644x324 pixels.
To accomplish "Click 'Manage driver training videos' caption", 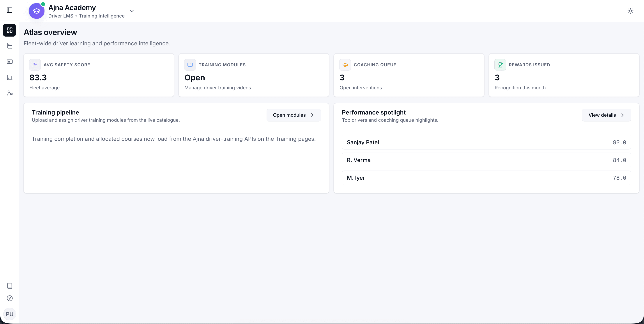I will coord(218,88).
